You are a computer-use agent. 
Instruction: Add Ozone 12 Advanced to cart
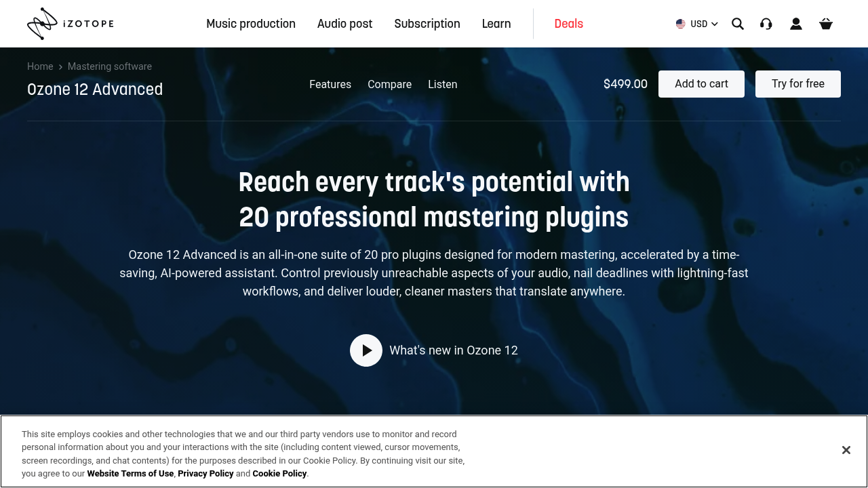[x=701, y=84]
